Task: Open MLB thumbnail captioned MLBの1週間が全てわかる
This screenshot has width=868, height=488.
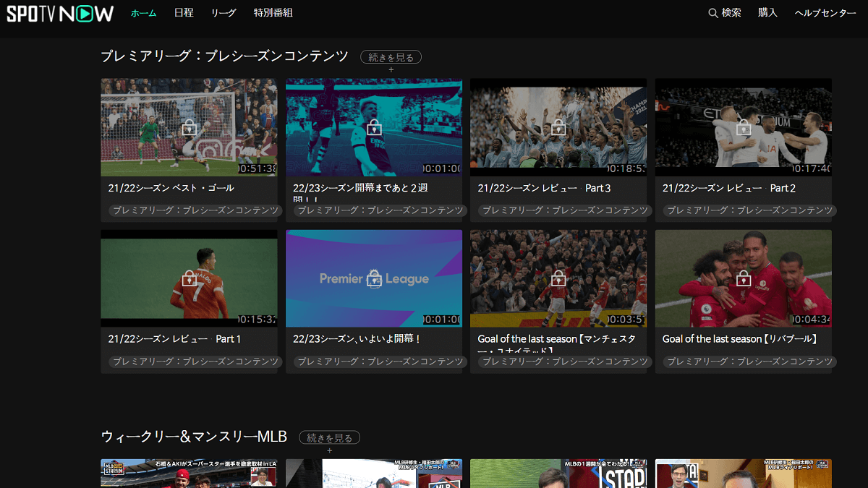Action: coord(558,474)
